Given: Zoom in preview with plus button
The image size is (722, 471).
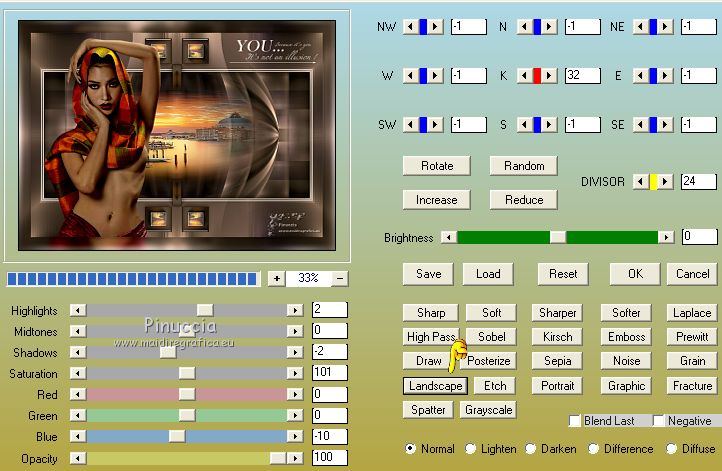Looking at the screenshot, I should point(277,278).
